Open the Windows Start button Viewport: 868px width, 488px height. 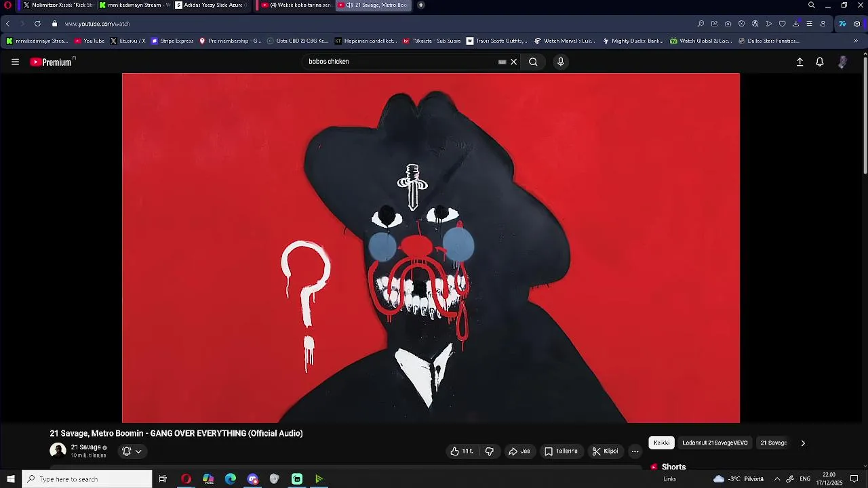11,479
